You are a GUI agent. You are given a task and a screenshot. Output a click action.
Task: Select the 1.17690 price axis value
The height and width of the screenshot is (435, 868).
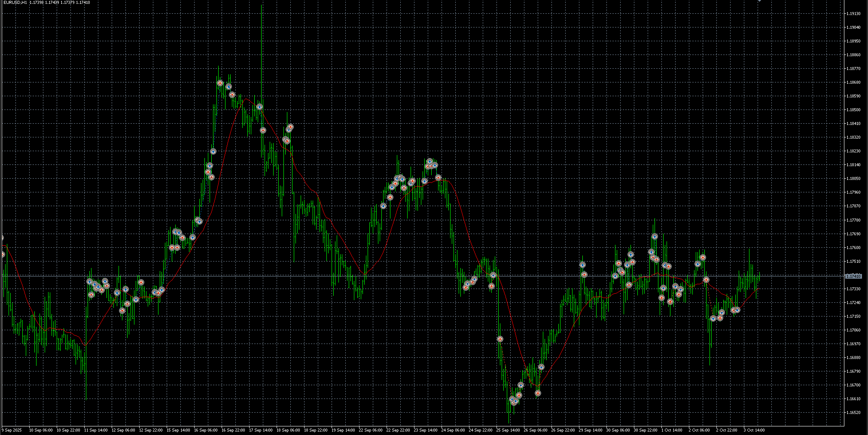pos(853,234)
